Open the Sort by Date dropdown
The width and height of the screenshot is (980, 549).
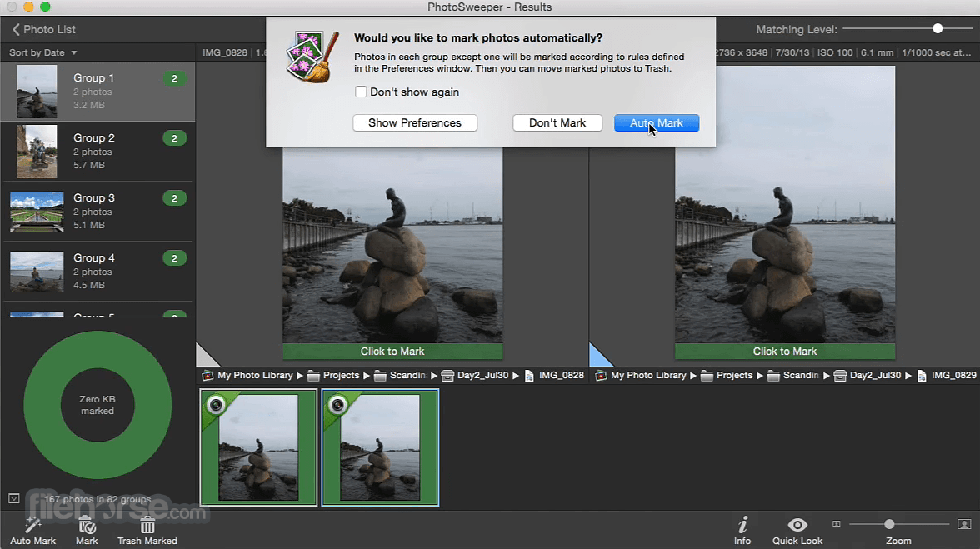[x=42, y=52]
